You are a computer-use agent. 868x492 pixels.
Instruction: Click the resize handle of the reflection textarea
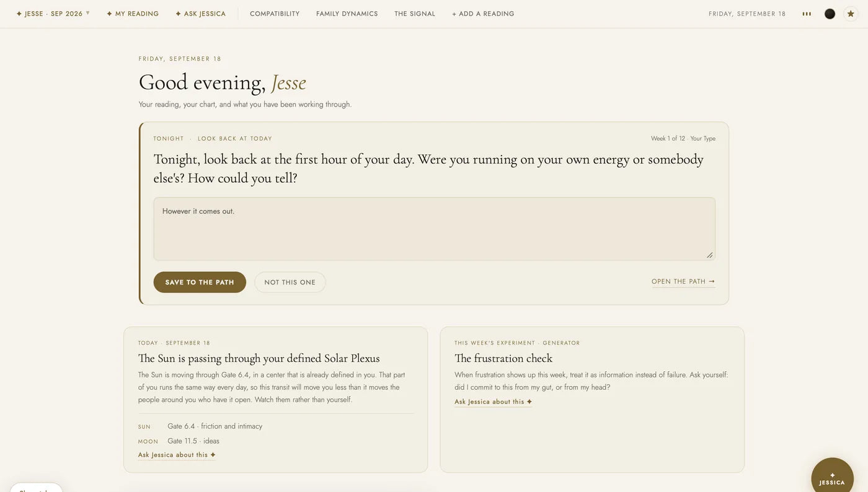coord(710,255)
